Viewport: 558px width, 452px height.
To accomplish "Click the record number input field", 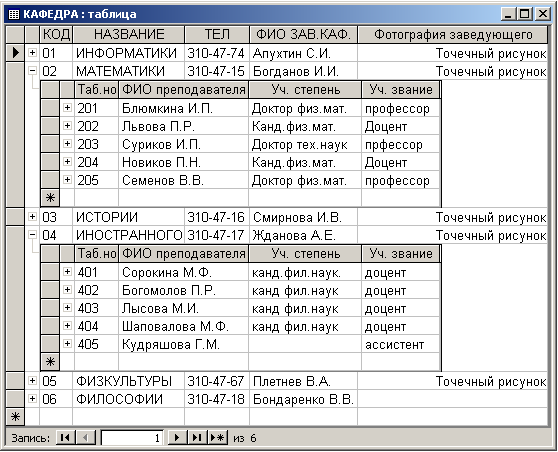I will tap(132, 438).
